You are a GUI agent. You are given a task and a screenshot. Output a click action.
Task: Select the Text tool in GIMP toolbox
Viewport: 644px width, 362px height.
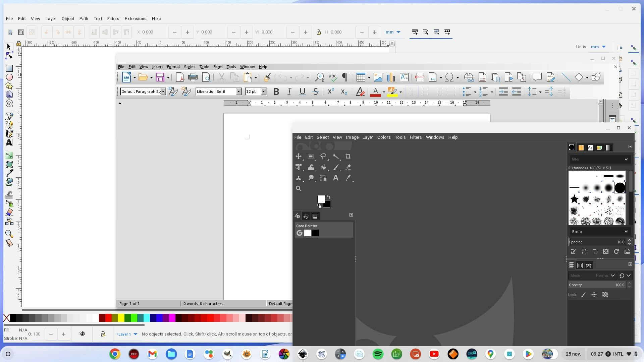point(335,178)
